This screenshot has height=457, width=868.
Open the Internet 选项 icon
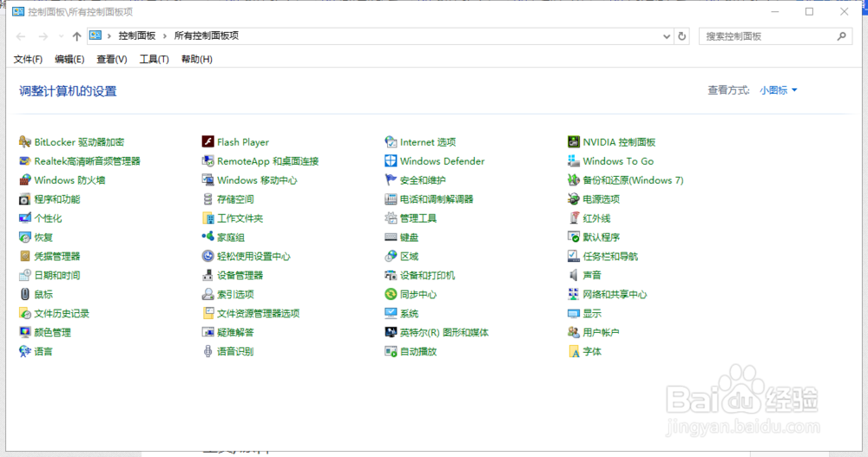(x=391, y=142)
